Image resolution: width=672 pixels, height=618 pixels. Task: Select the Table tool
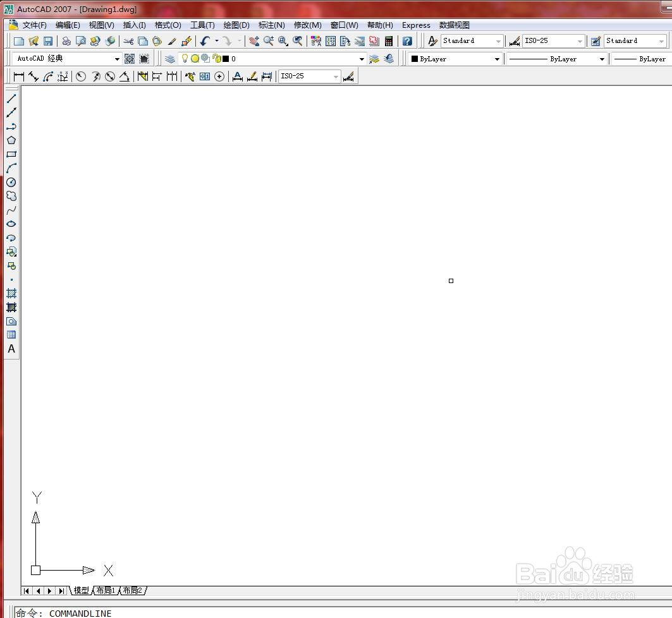tap(11, 335)
